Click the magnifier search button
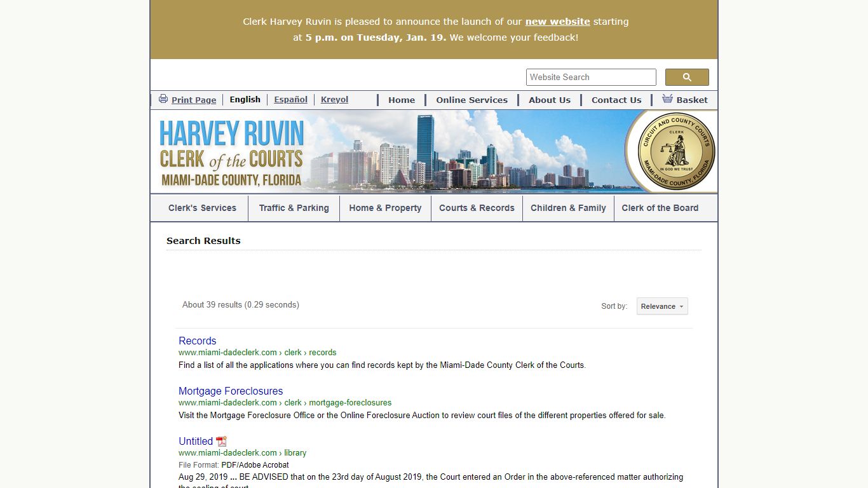The height and width of the screenshot is (488, 868). (687, 77)
